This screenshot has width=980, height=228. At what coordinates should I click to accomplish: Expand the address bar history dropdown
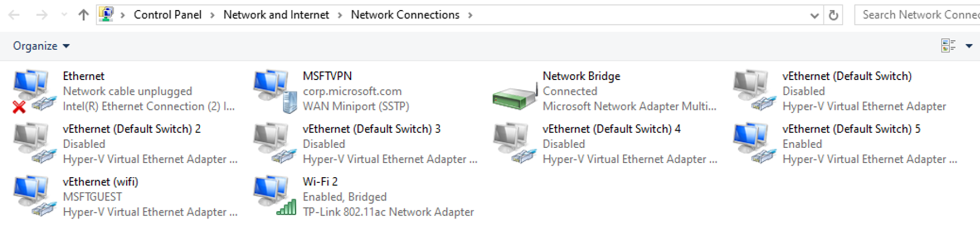point(814,15)
